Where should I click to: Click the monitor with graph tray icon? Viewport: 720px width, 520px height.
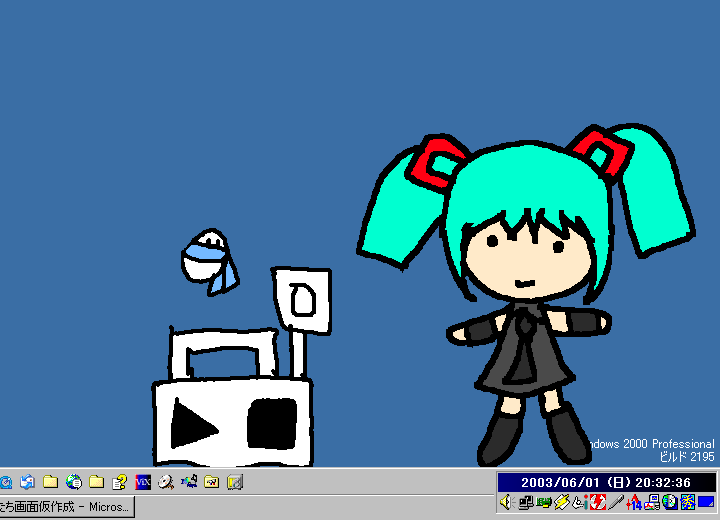click(x=652, y=502)
